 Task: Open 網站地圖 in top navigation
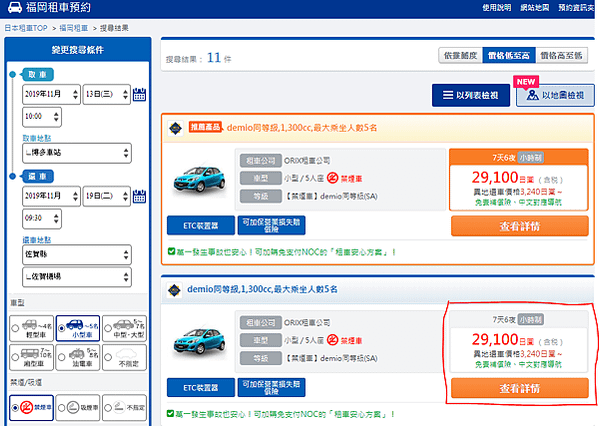[535, 8]
